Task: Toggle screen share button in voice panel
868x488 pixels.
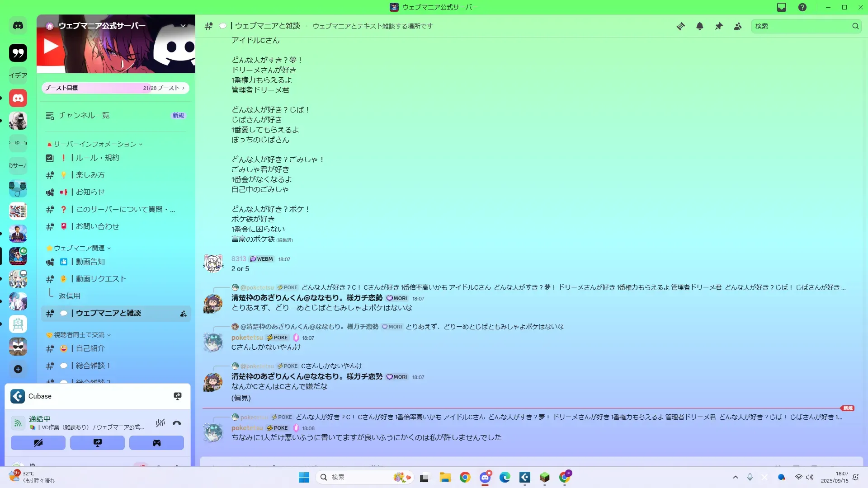Action: click(97, 443)
